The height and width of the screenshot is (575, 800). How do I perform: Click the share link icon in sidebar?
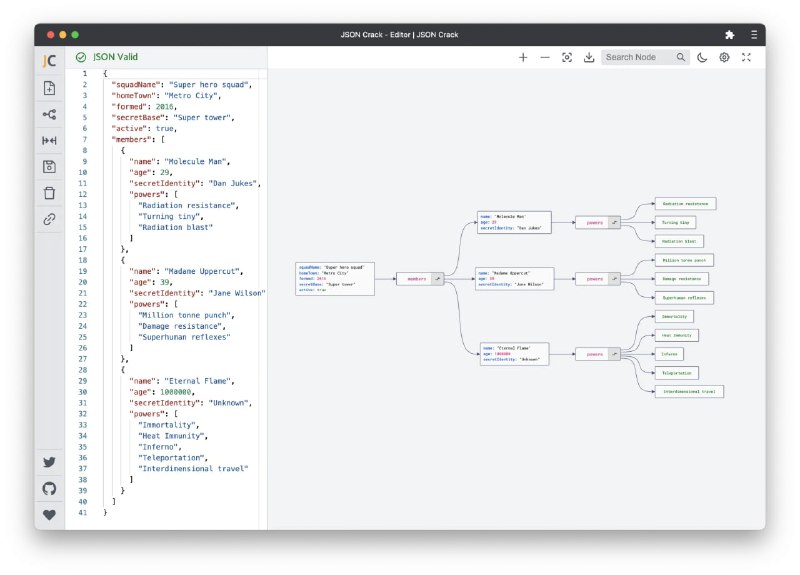[49, 218]
